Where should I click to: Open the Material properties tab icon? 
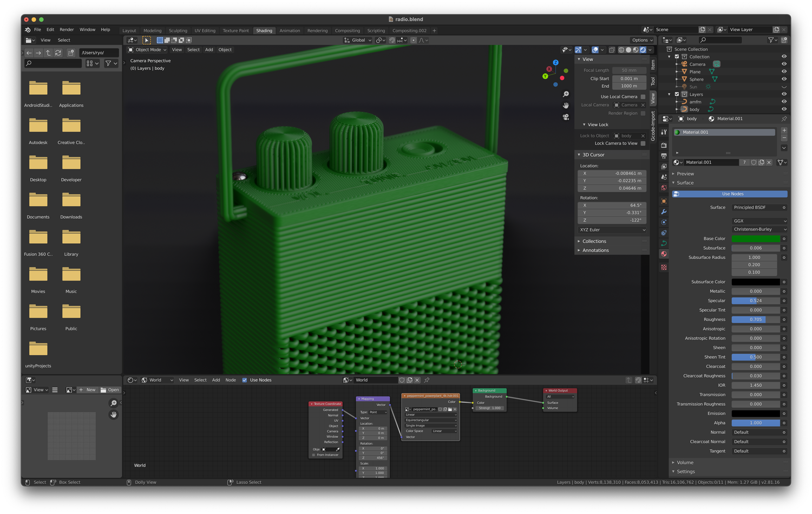pyautogui.click(x=664, y=254)
